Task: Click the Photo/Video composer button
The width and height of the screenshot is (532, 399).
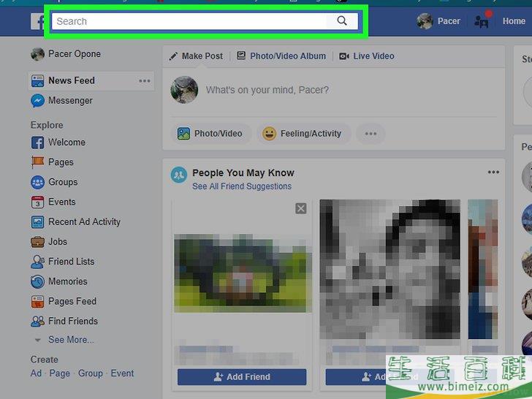Action: point(210,134)
